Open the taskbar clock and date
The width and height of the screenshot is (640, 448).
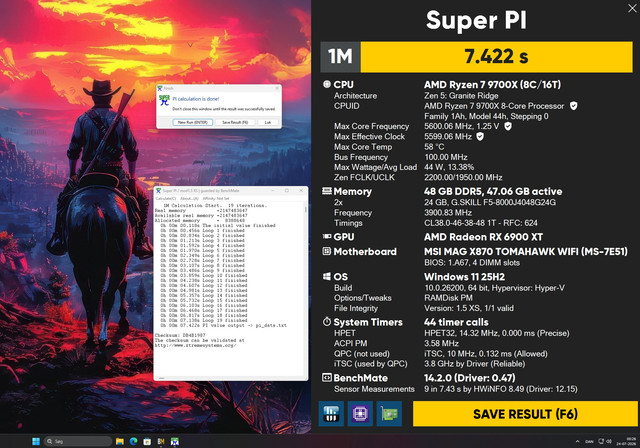pos(626,441)
